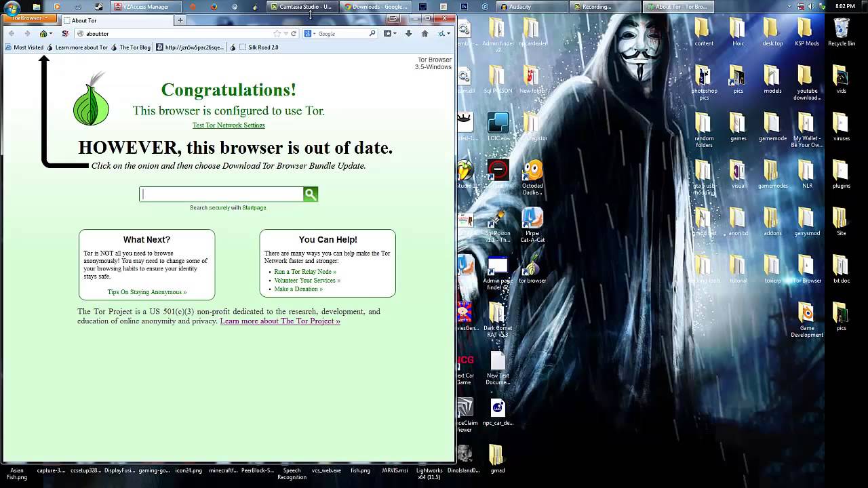Click Test Tor Network Settings link
Screen dimensions: 868x488
[229, 125]
